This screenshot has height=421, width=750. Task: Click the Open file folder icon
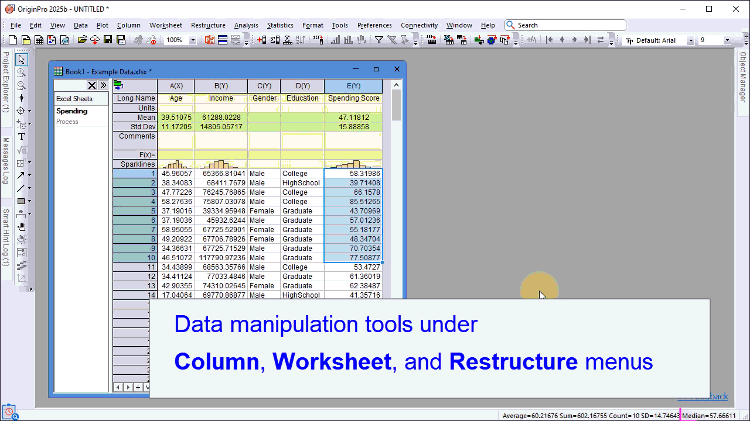click(81, 40)
